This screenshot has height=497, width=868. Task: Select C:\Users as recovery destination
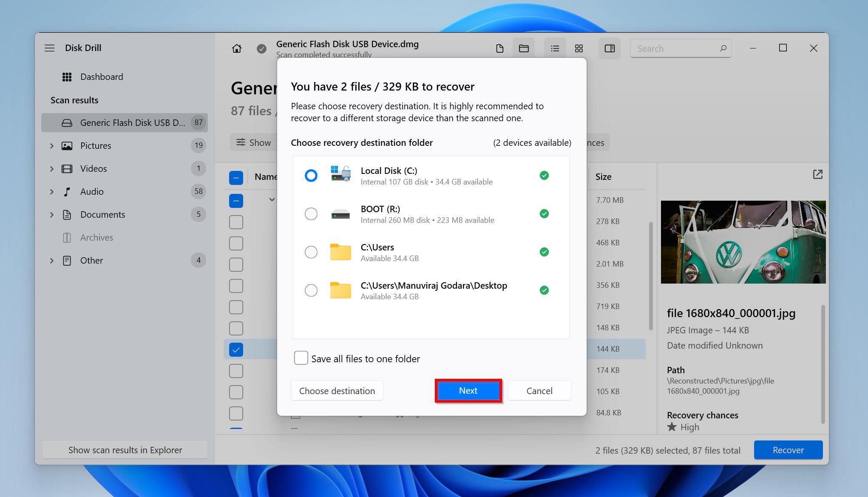point(311,252)
